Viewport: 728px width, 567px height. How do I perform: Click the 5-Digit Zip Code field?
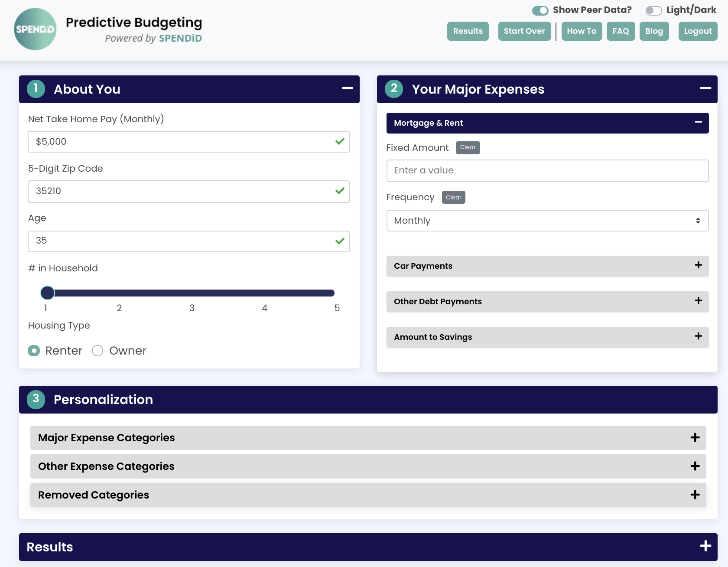(x=189, y=191)
